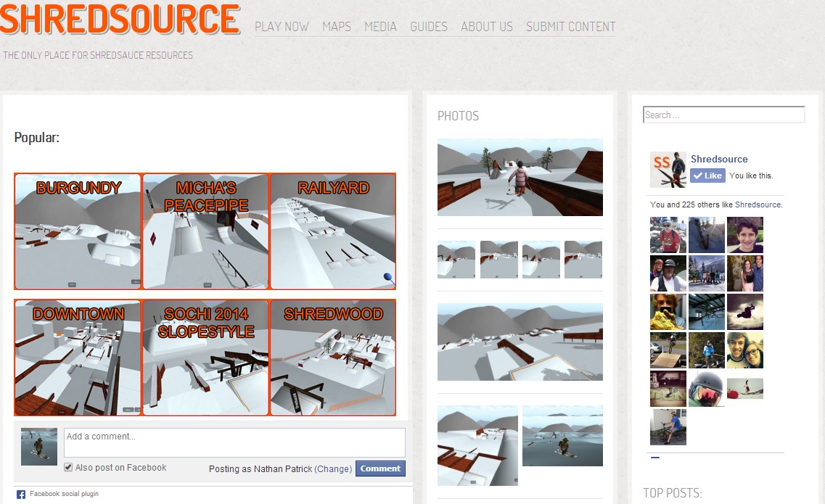The image size is (825, 504).
Task: Click Change to switch posting account
Action: pos(333,468)
